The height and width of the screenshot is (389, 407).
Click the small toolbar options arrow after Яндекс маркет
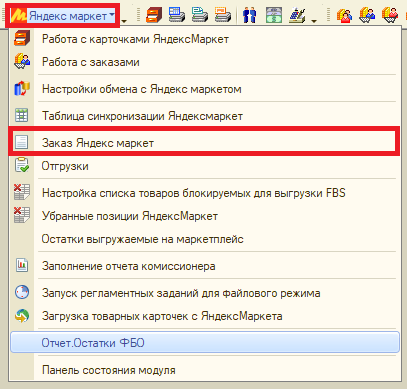point(124,21)
